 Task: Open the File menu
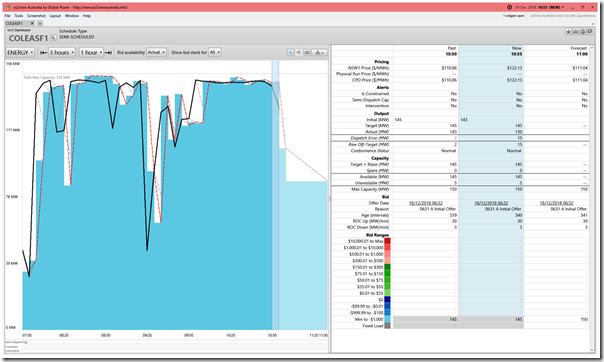coord(7,16)
